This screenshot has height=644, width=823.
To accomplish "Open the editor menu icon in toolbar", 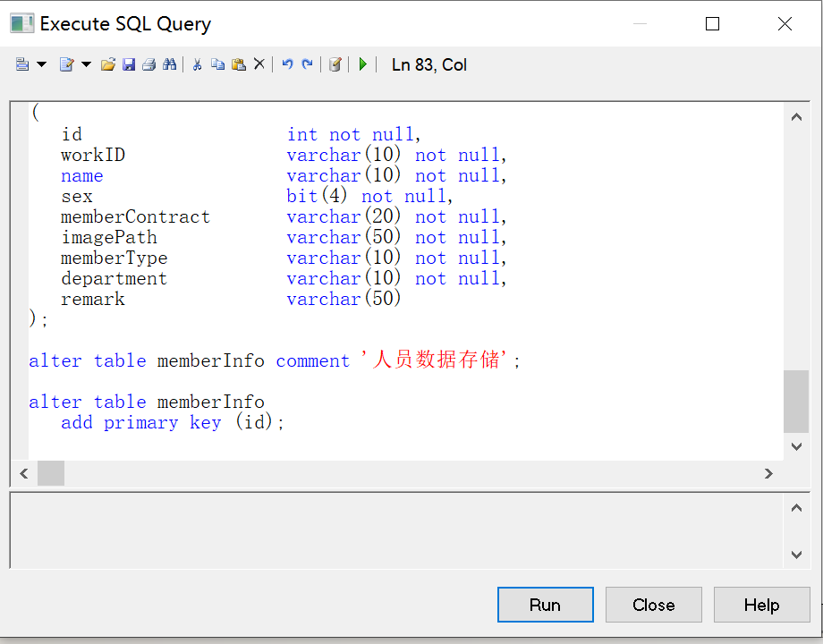I will [x=22, y=64].
